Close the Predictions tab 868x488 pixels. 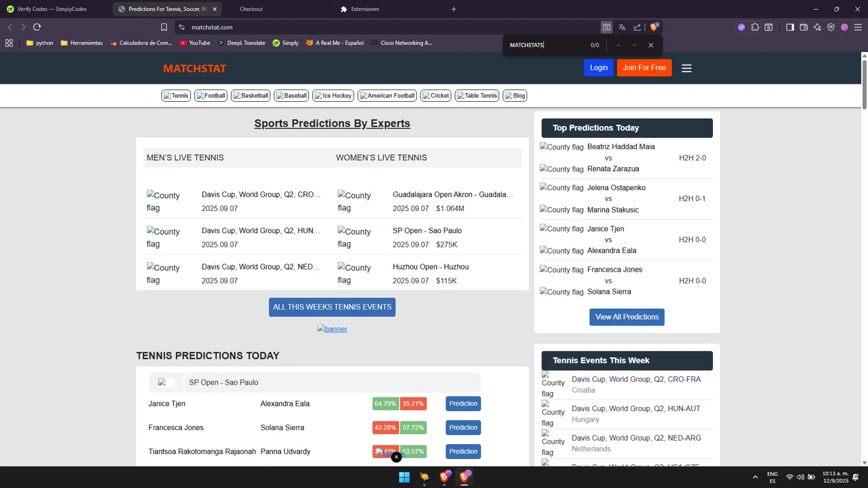coord(215,9)
